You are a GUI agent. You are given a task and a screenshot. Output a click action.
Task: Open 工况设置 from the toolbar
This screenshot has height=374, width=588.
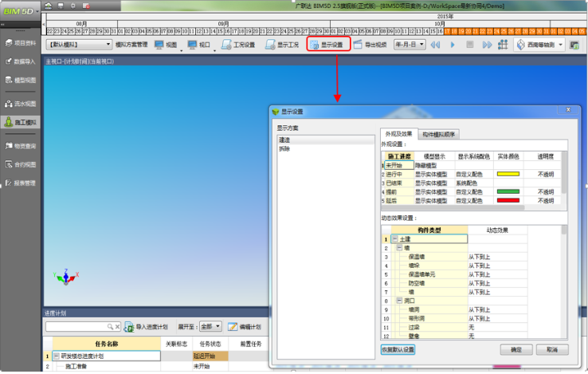(x=238, y=45)
